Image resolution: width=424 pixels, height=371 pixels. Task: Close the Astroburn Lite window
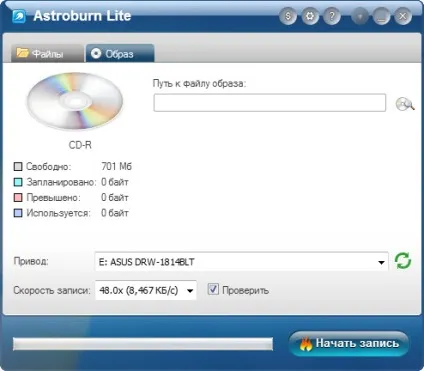click(403, 16)
